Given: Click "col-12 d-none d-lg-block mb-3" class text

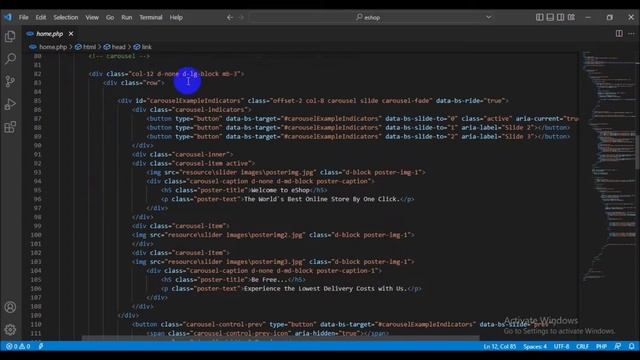Looking at the screenshot, I should (x=184, y=74).
